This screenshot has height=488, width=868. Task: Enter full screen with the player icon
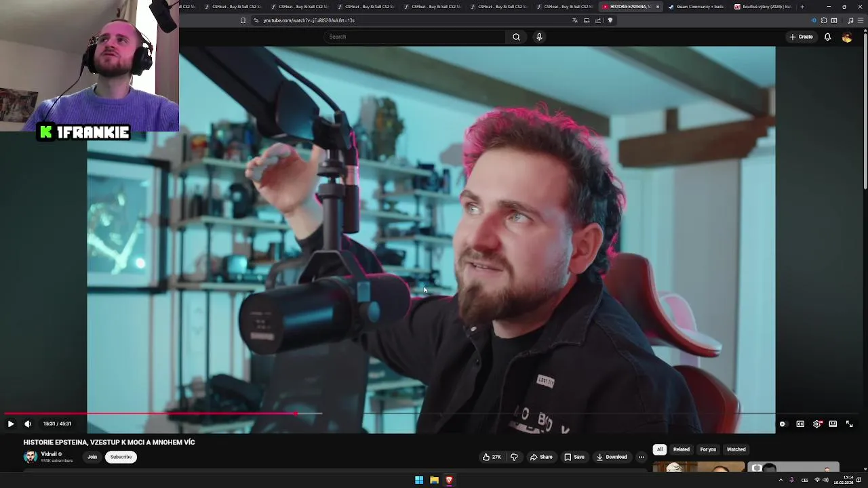[x=849, y=424]
